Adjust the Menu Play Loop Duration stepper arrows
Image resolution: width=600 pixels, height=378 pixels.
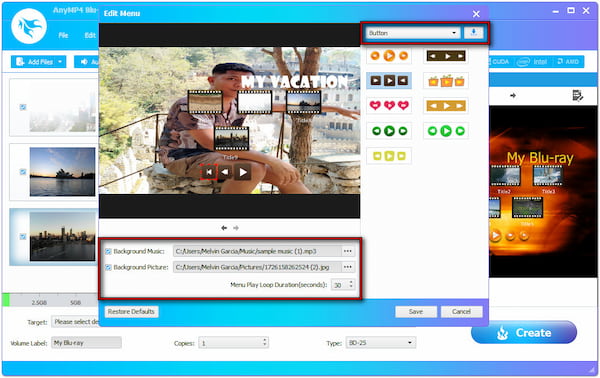pos(351,284)
